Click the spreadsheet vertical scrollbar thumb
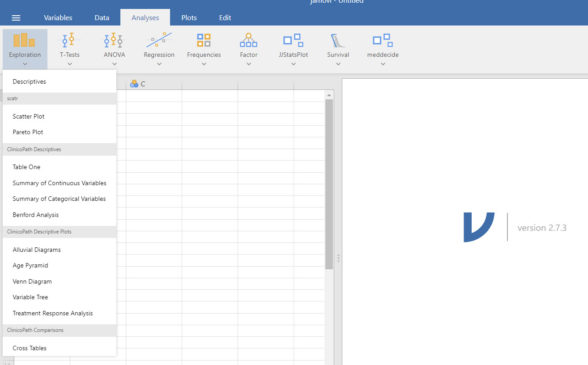 tap(329, 184)
